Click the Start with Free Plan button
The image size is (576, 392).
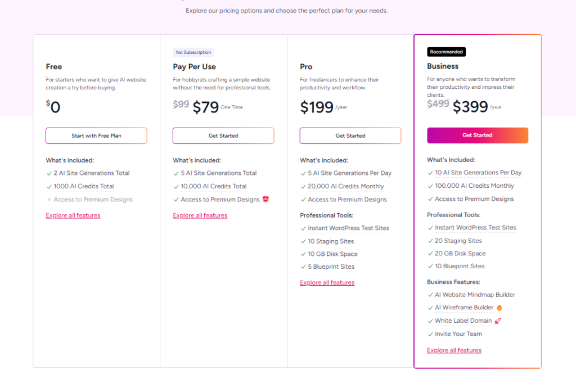(x=96, y=136)
